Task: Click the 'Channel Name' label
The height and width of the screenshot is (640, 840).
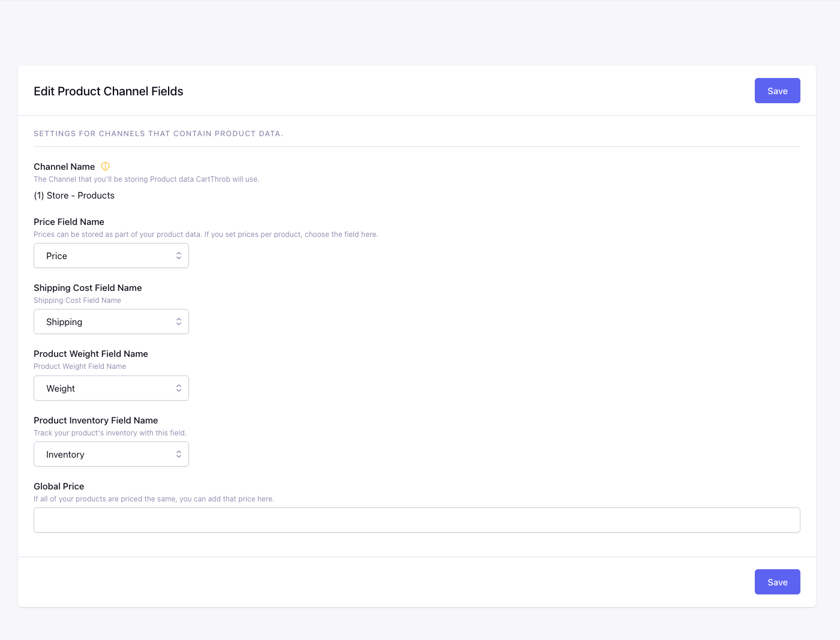Action: 64,167
